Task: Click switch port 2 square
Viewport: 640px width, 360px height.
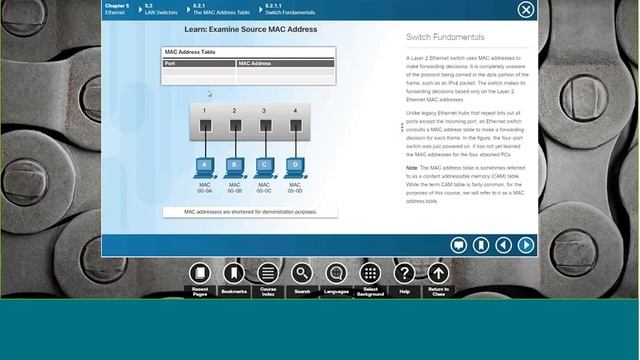Action: pos(236,126)
